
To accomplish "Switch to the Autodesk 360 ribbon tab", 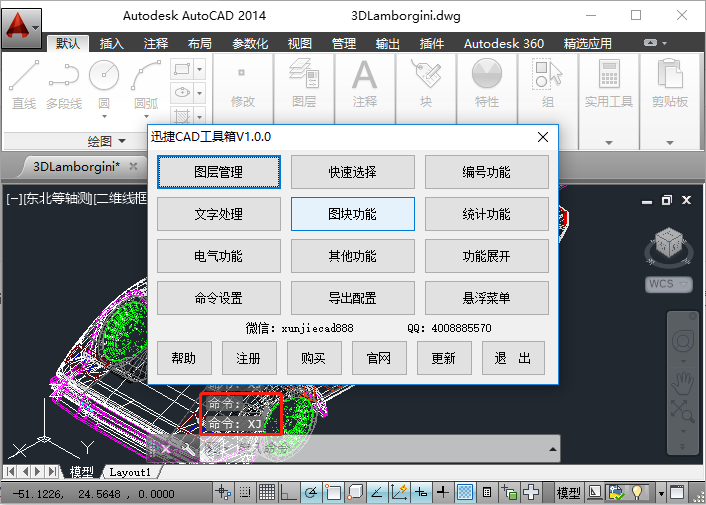I will click(x=504, y=44).
